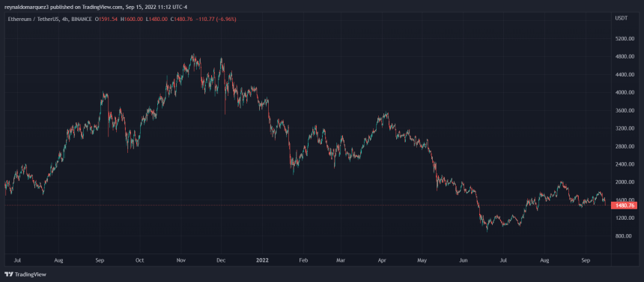Click the high value H1600.00
Screen dimensions: 644x282
tap(132, 19)
